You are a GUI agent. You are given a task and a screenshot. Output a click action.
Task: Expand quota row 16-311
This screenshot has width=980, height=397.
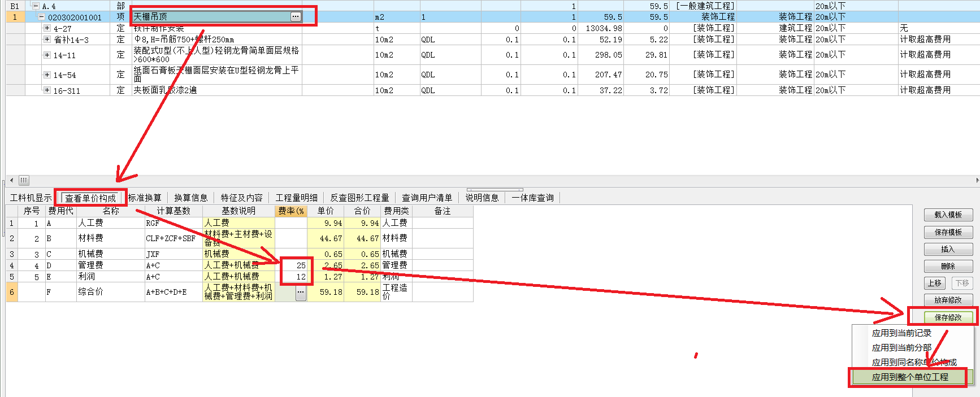point(47,90)
